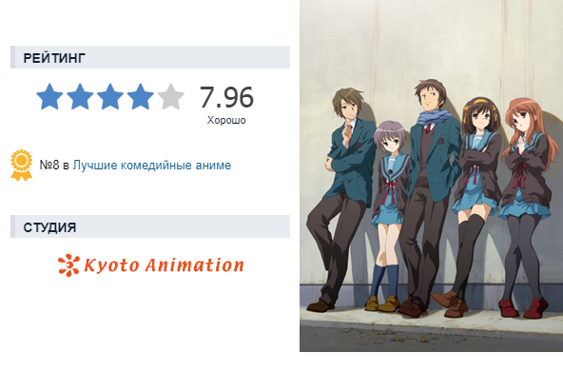
Task: Choose the third blue rating star
Action: pos(110,96)
